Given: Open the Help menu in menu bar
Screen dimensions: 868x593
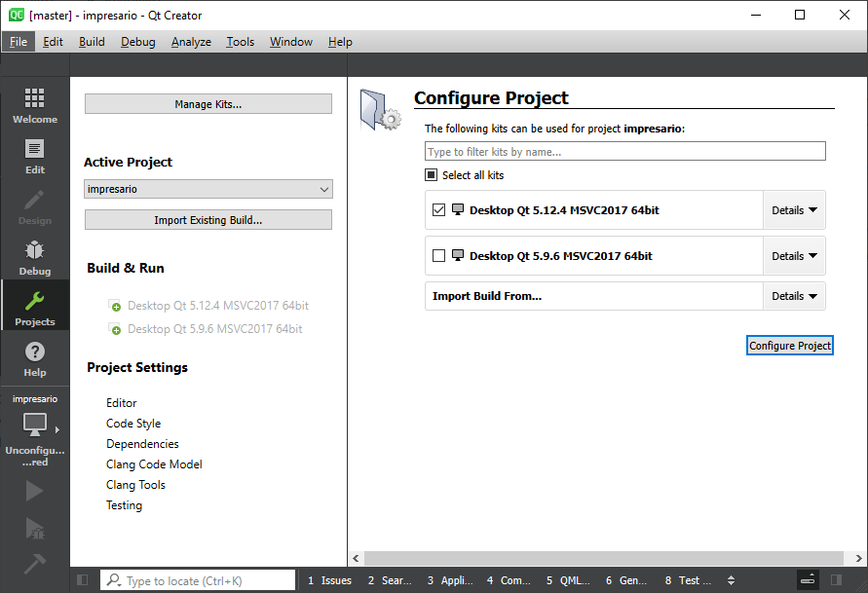Looking at the screenshot, I should click(340, 42).
